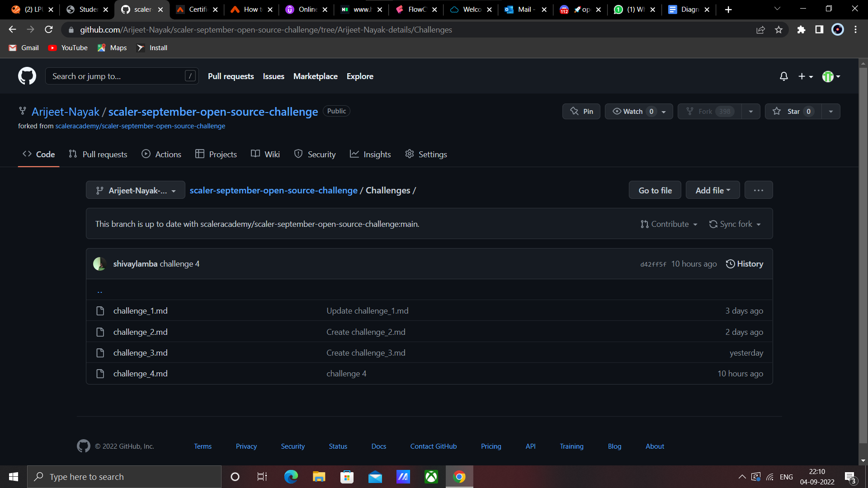The height and width of the screenshot is (488, 868).
Task: Click the file icon beside challenge_1.md
Action: pyautogui.click(x=100, y=310)
